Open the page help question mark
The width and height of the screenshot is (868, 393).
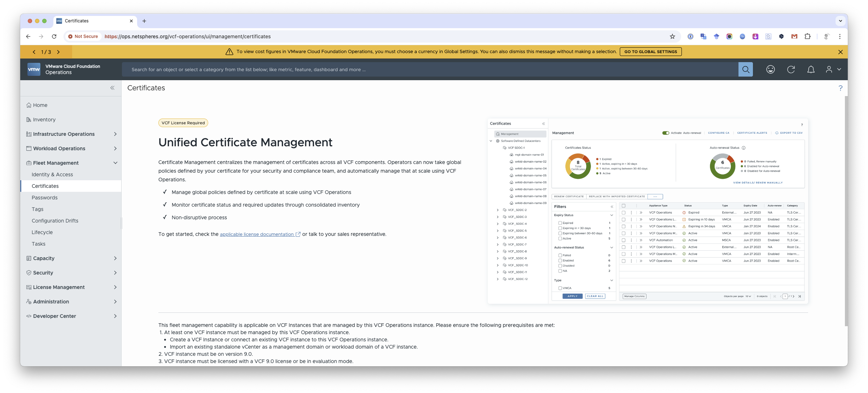coord(840,88)
